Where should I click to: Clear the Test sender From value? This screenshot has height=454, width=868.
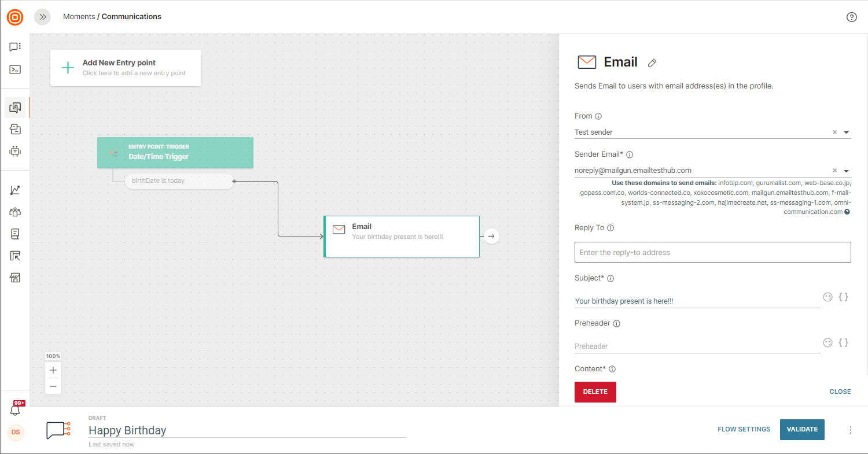click(834, 132)
